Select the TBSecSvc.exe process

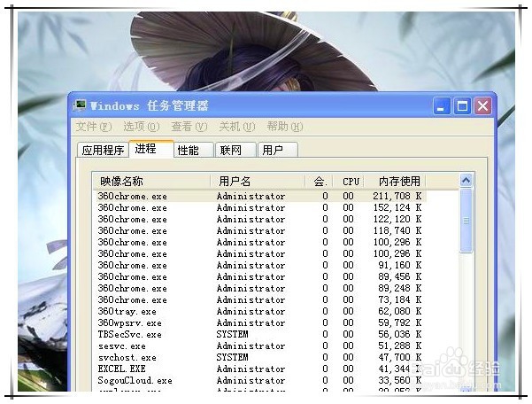coord(259,334)
